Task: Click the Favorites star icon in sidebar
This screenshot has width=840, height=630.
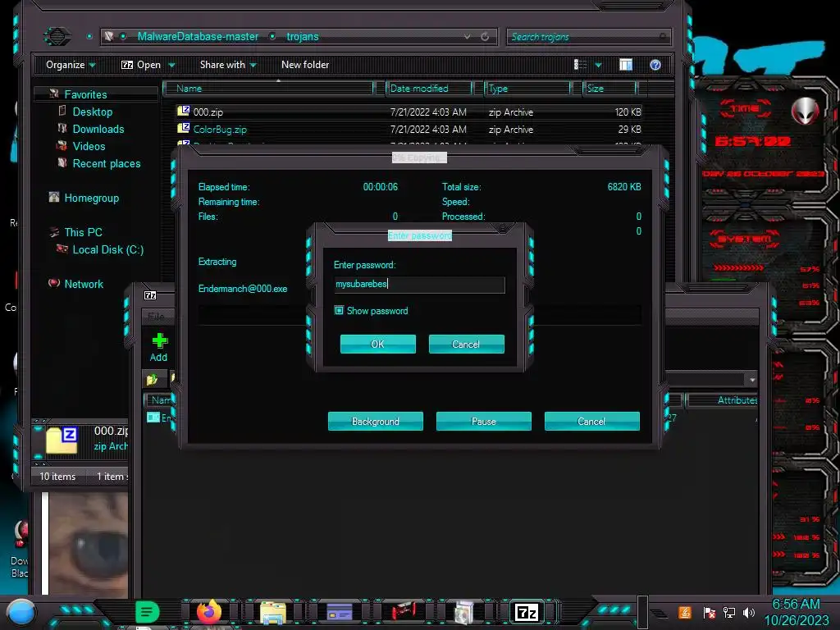Action: coord(54,94)
